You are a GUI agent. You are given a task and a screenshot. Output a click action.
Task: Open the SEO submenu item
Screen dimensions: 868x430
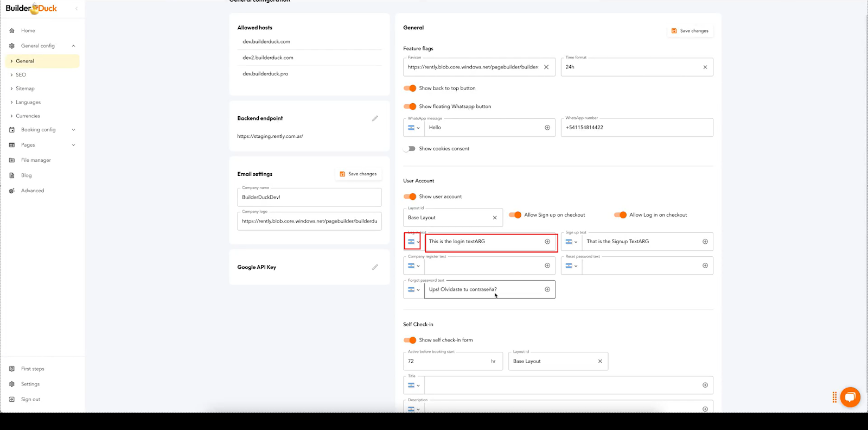coord(21,75)
